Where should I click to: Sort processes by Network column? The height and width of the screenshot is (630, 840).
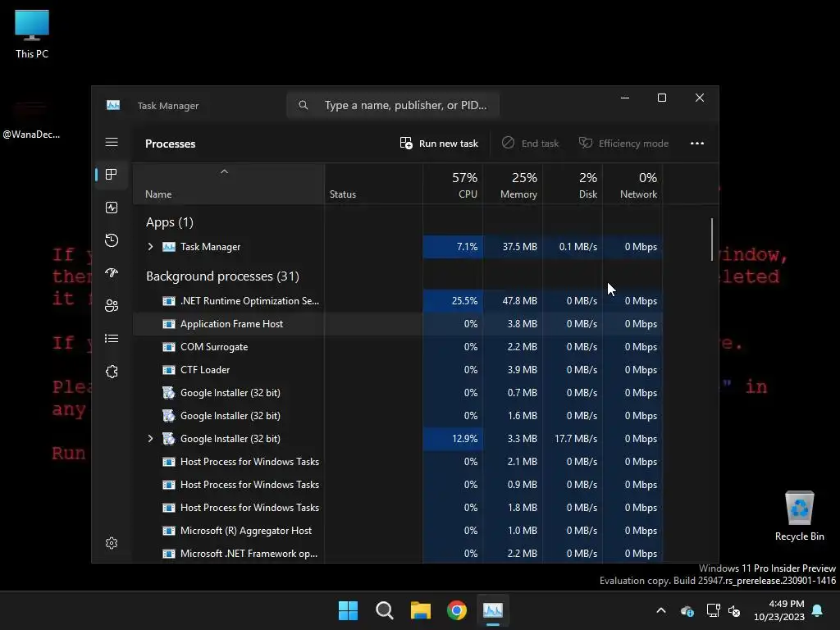point(632,185)
